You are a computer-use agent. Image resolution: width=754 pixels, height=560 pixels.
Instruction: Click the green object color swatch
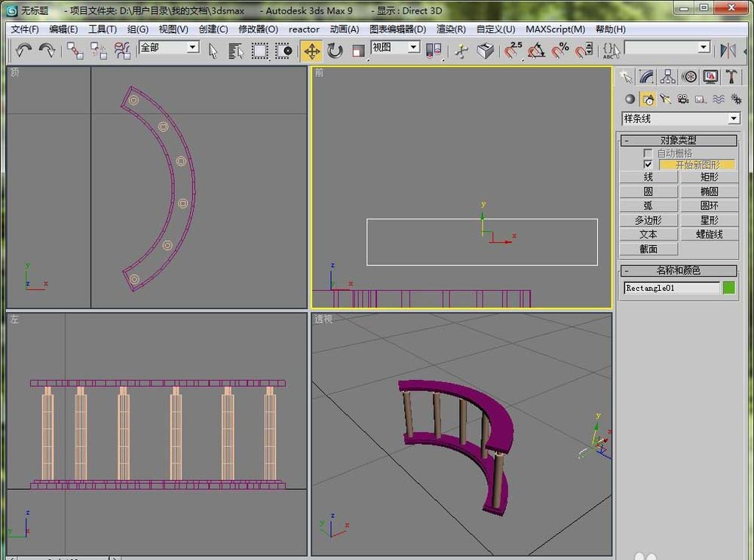point(729,287)
